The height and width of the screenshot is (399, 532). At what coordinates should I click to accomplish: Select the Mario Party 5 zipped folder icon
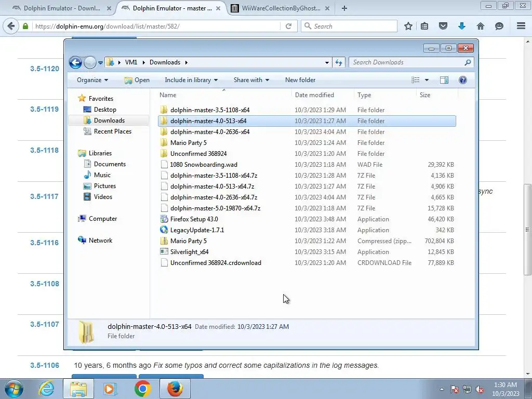[164, 241]
